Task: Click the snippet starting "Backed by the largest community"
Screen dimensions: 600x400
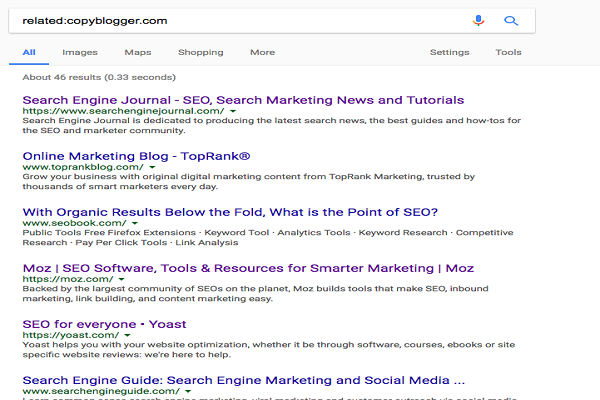Action: [255, 294]
